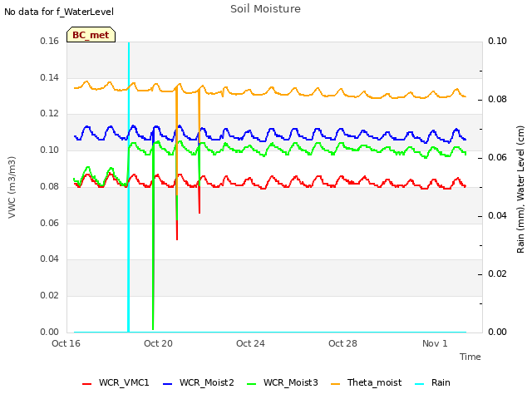Screen dimensions: 532x399
Task: Click the 0.00 left axis value
Action: coord(49,332)
